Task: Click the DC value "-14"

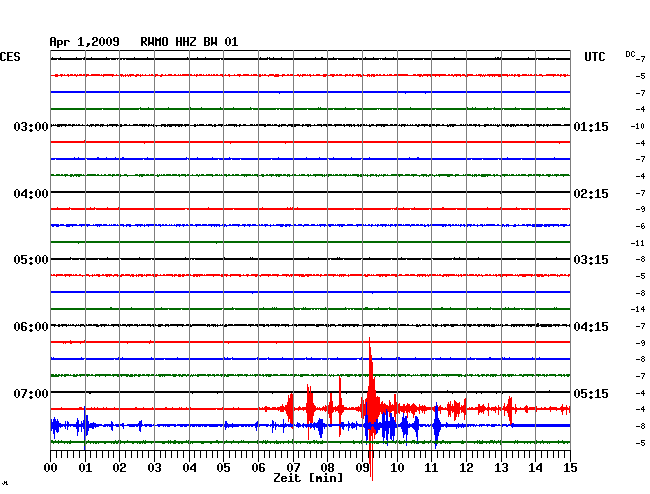Action: [x=638, y=309]
